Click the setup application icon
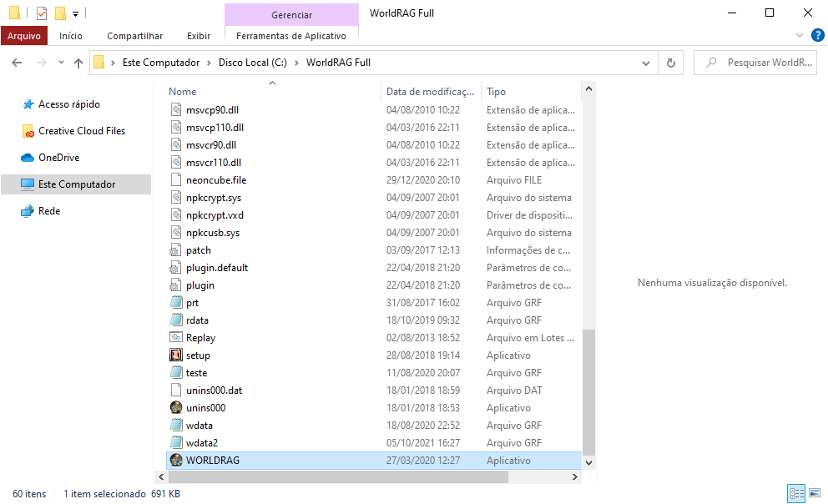Image resolution: width=828 pixels, height=504 pixels. 176,355
